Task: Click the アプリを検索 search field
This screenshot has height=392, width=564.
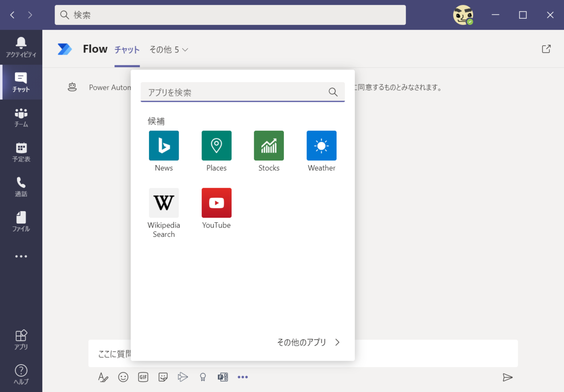Action: (243, 92)
